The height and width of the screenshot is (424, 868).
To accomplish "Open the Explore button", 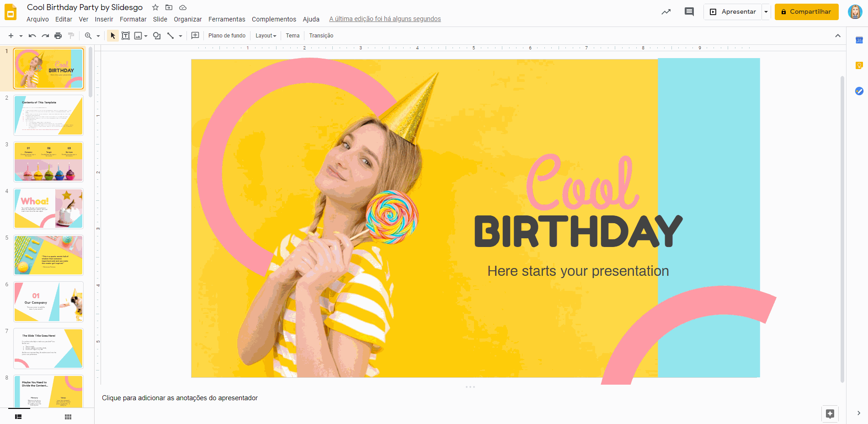I will coord(830,414).
